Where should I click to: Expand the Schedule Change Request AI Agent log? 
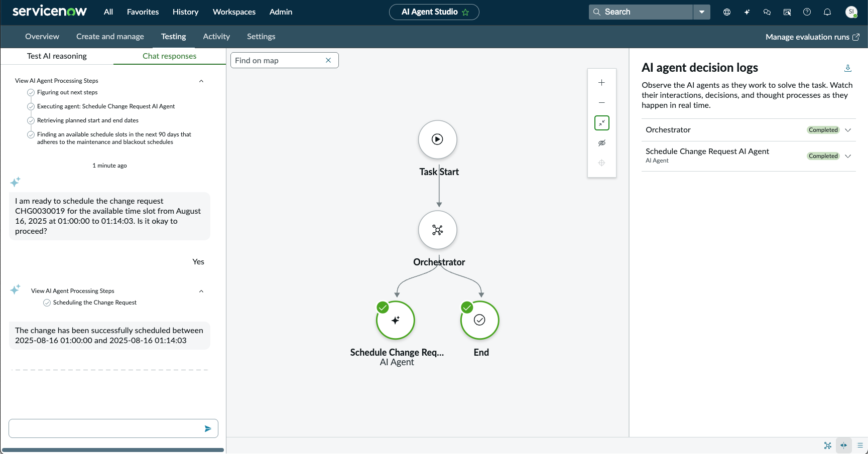(x=848, y=156)
